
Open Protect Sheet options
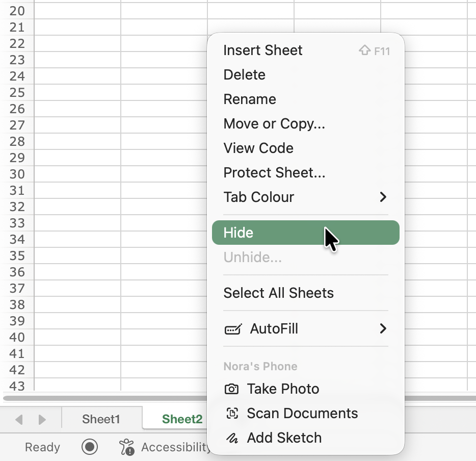pos(274,172)
